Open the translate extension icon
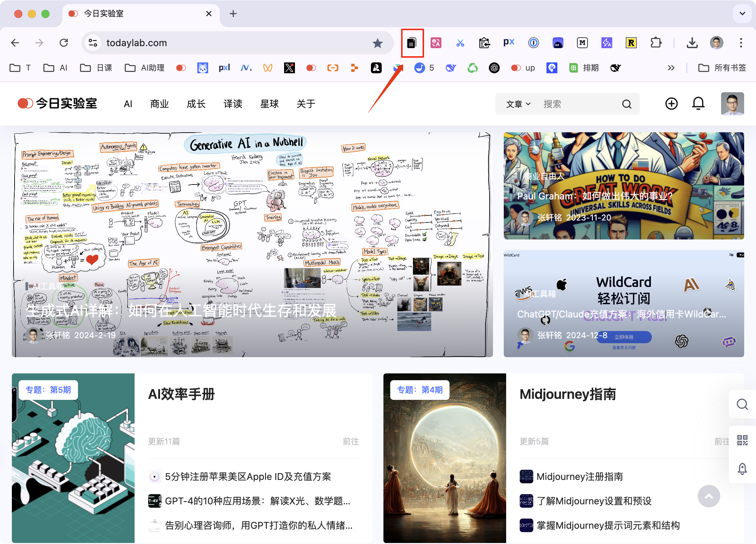756x544 pixels. click(436, 43)
